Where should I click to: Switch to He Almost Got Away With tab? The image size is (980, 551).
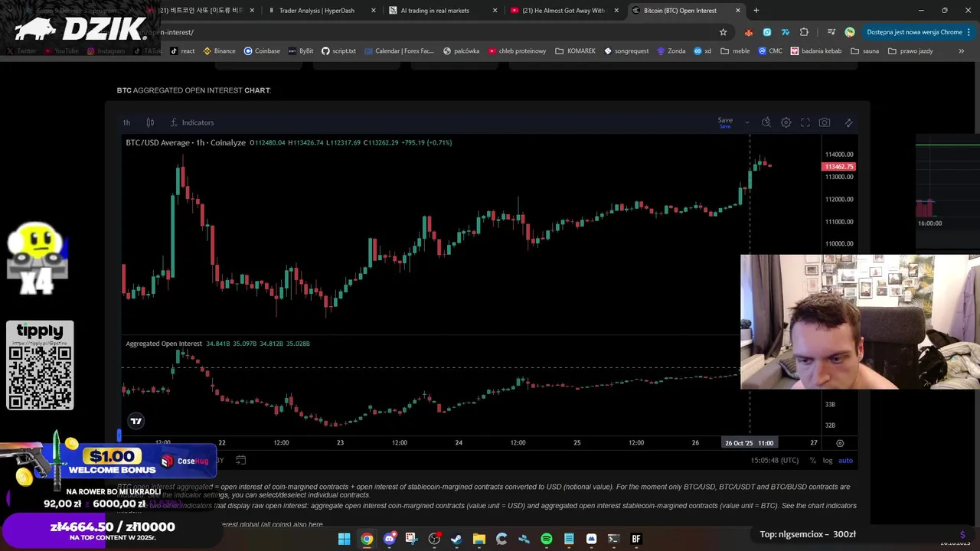tap(563, 11)
